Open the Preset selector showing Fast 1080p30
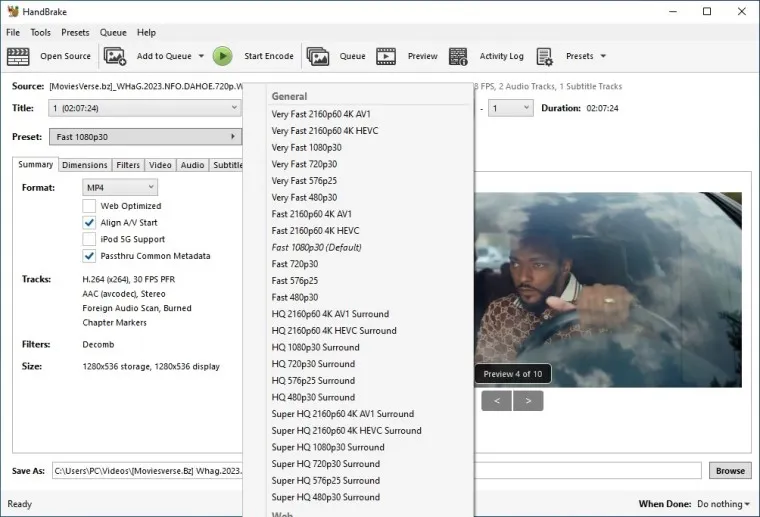 click(145, 137)
